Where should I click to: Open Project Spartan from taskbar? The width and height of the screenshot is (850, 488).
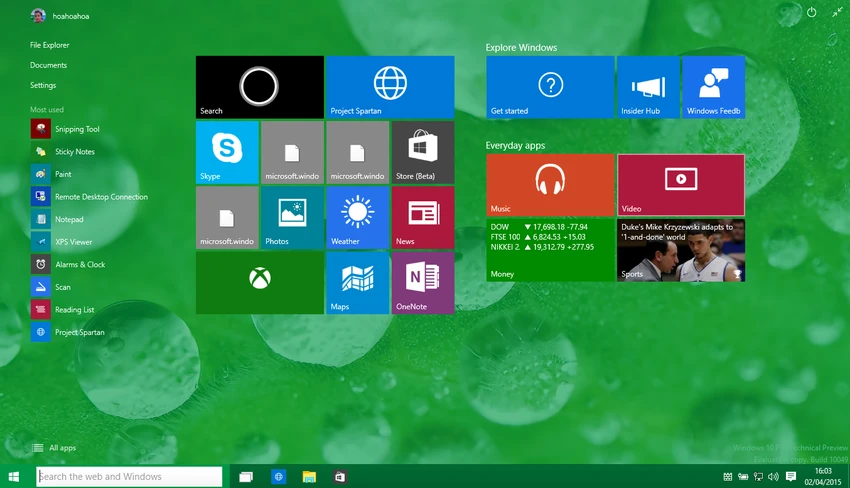click(279, 477)
